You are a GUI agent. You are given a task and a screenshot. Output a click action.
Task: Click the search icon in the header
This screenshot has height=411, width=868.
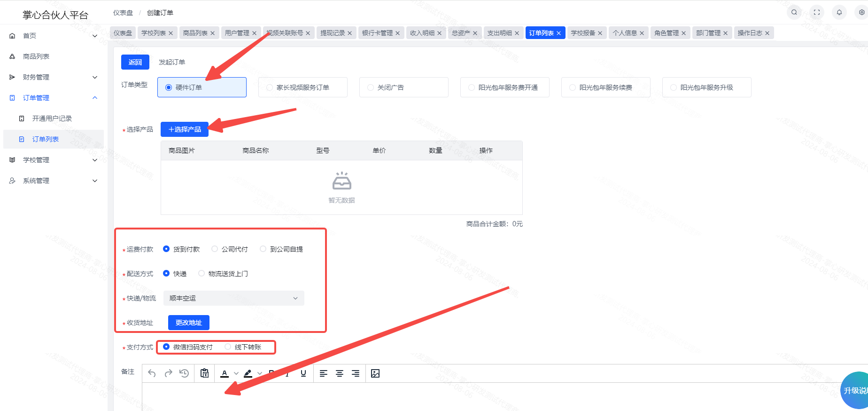[794, 12]
